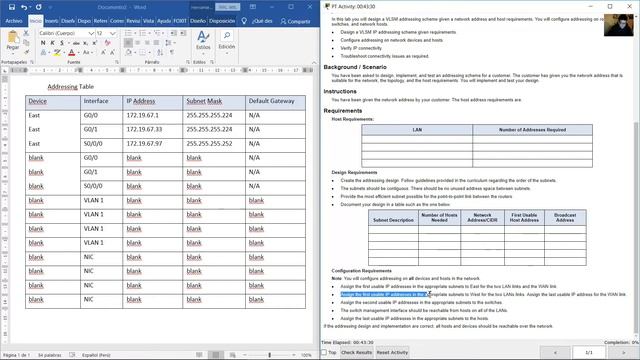Image resolution: width=640 pixels, height=360 pixels.
Task: Copy the selection with the copy icon
Action: [26, 42]
